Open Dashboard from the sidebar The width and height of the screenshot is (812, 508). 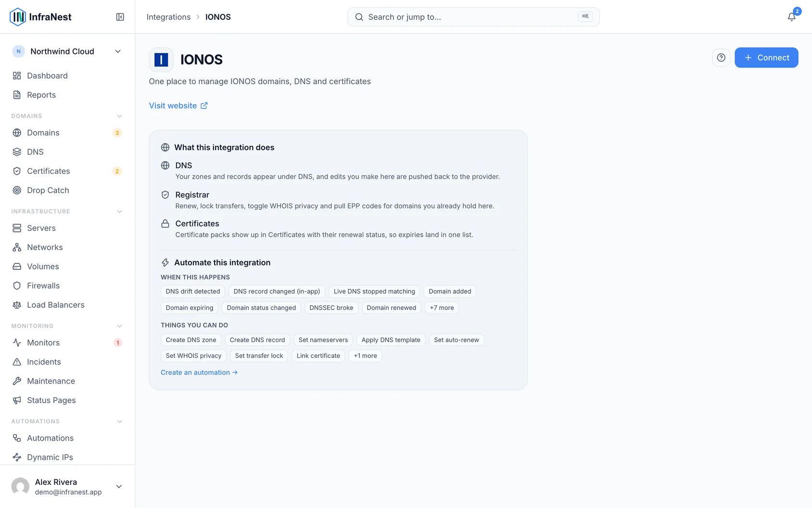pos(67,76)
